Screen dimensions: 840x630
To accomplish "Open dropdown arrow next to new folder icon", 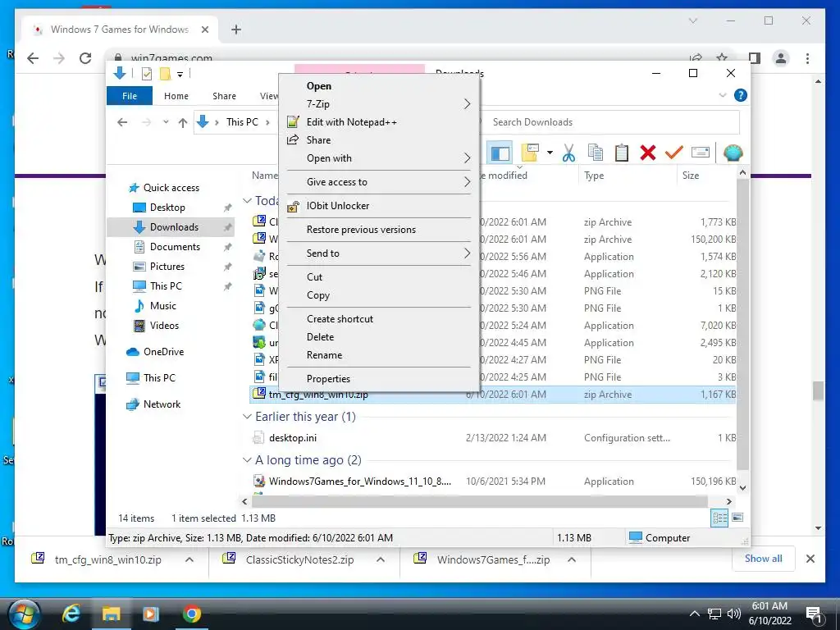I will 550,153.
